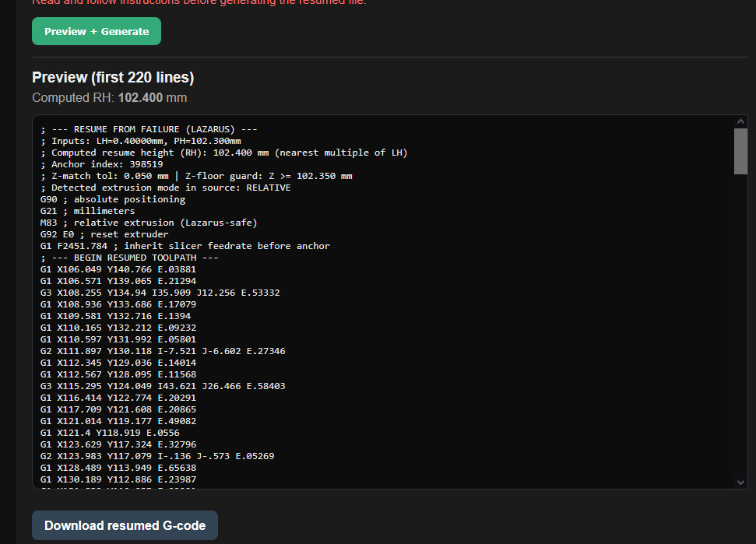Click the preview pane scrollbar thumb
This screenshot has height=544, width=756.
[x=740, y=151]
